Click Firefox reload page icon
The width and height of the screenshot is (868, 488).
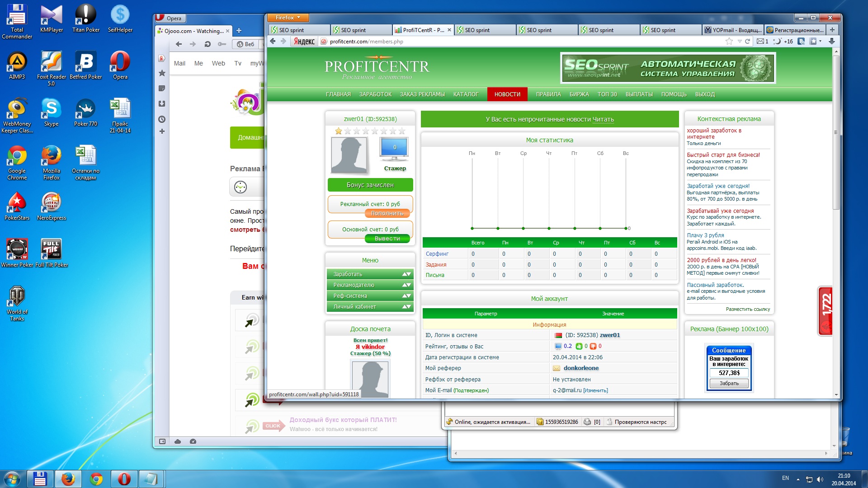(x=748, y=41)
